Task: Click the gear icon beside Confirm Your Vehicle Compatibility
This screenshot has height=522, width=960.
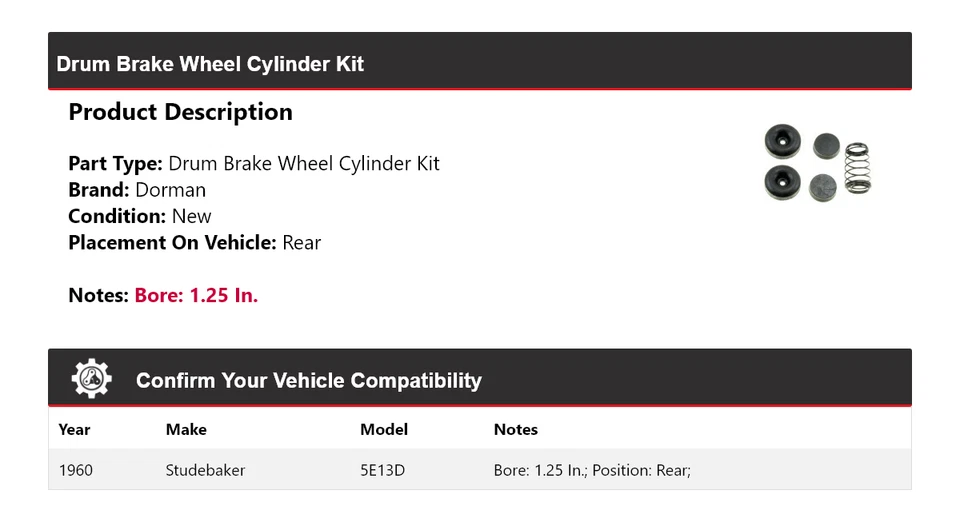Action: (x=91, y=379)
